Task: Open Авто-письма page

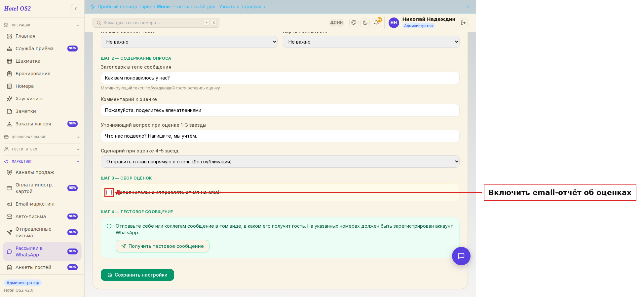Action: (42, 216)
